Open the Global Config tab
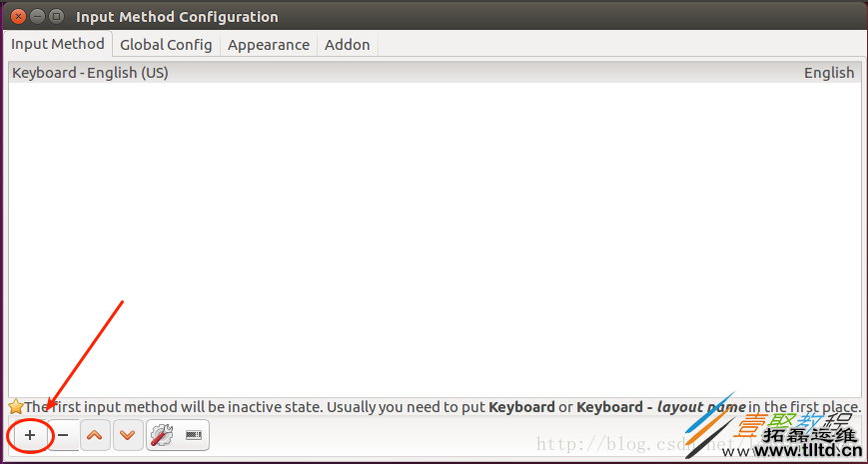Image resolution: width=868 pixels, height=464 pixels. coord(166,45)
